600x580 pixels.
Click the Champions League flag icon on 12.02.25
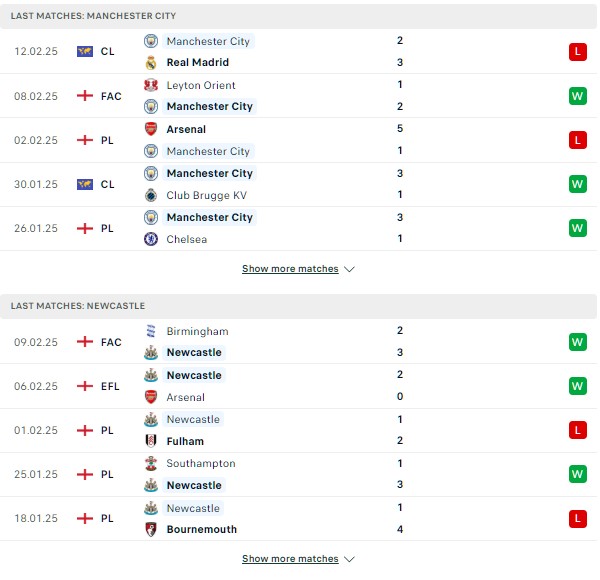coord(85,51)
